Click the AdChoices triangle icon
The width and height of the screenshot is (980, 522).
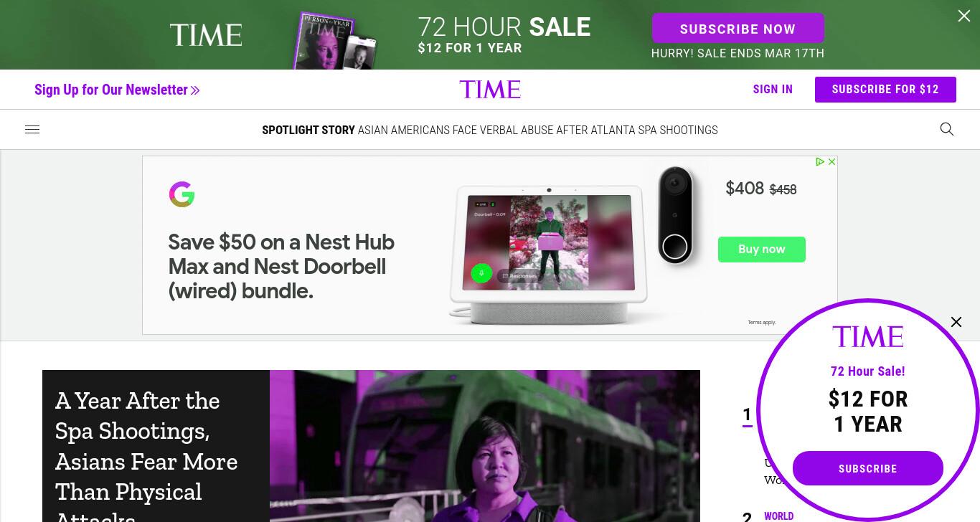pos(820,162)
